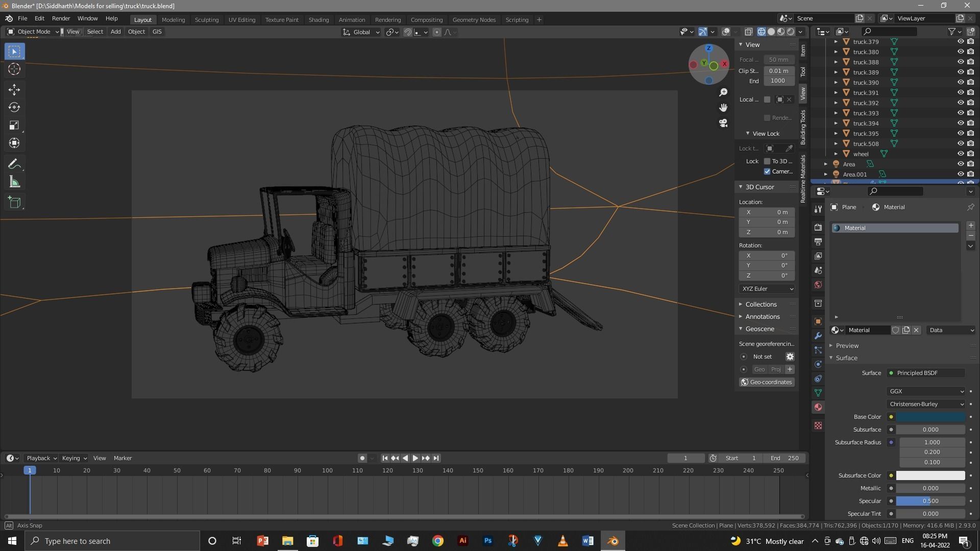
Task: Open the Realtime Materials sidebar tab
Action: coord(803,179)
